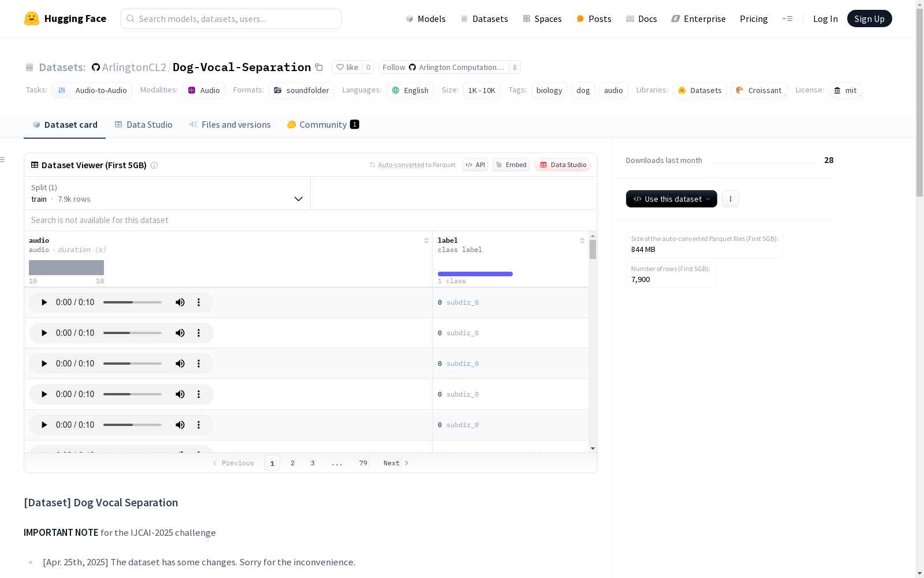
Task: Click the Embed button
Action: point(511,165)
